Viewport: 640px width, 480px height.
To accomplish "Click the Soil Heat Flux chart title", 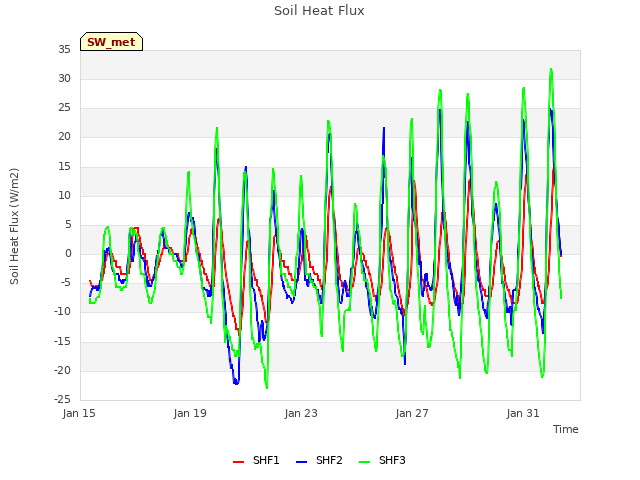I will (319, 11).
